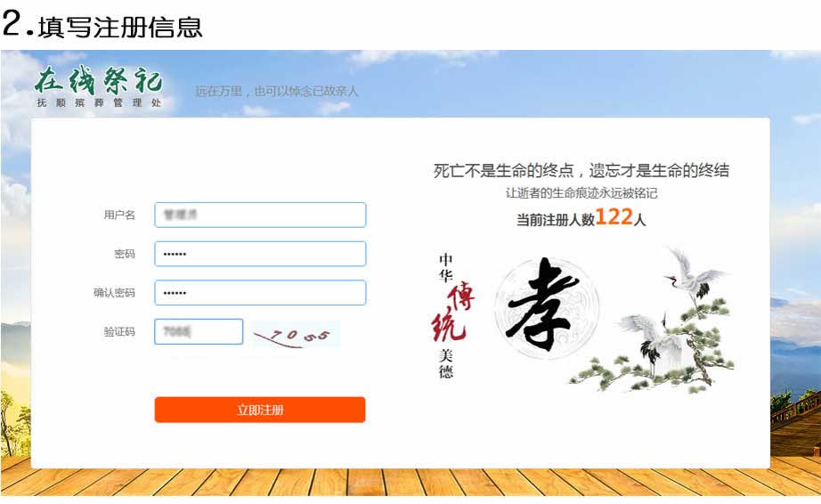
Task: Click the 确认密码 label text
Action: (x=114, y=293)
